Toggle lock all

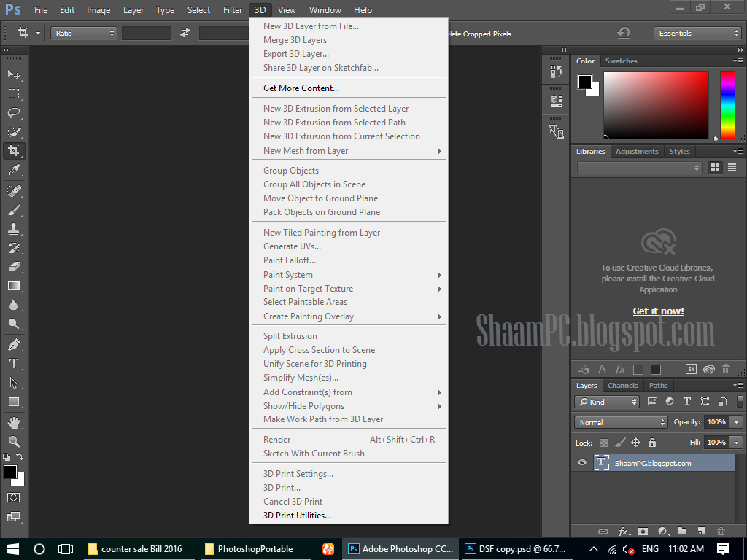[652, 443]
